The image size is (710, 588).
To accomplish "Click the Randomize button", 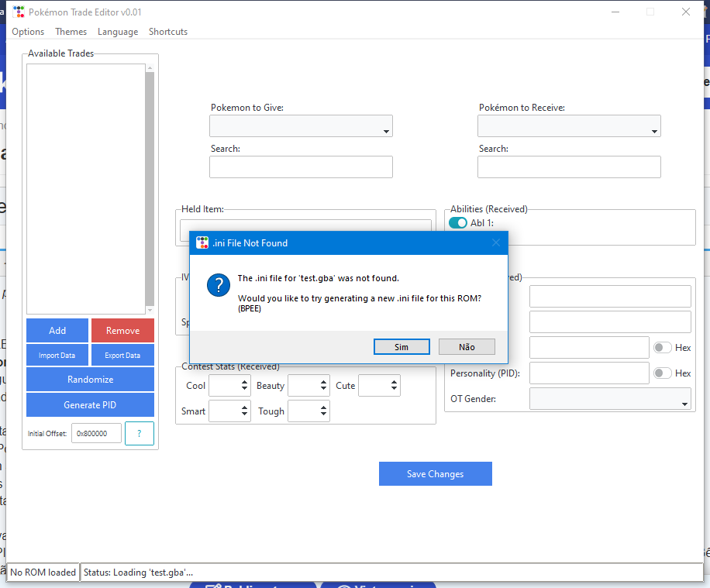I will tap(90, 380).
